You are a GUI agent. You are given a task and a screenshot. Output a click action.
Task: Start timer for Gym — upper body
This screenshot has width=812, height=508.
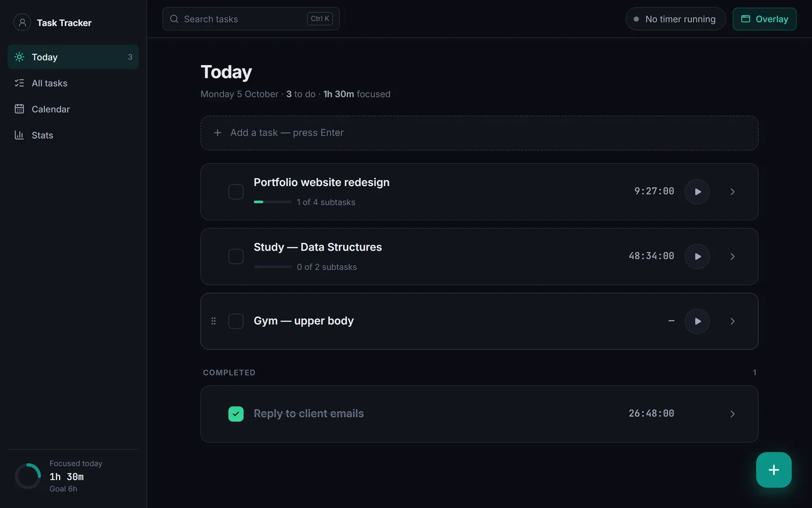click(x=697, y=321)
